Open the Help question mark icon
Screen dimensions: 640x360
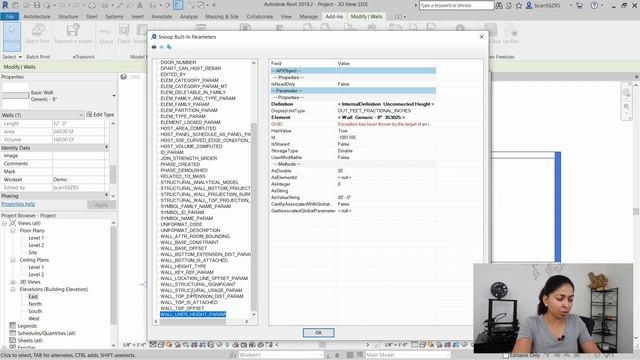(594, 5)
